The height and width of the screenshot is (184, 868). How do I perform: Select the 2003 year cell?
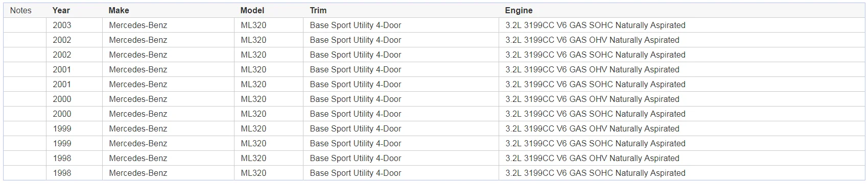(x=62, y=25)
